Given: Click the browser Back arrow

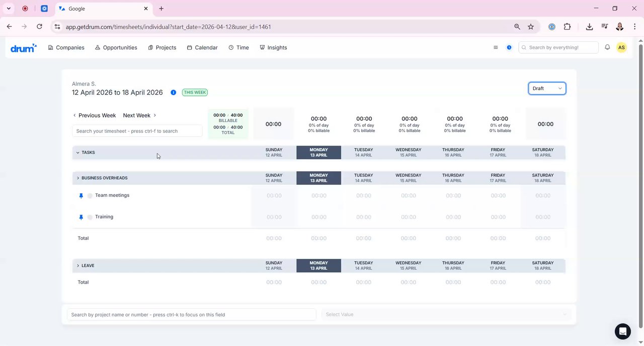Looking at the screenshot, I should point(10,27).
